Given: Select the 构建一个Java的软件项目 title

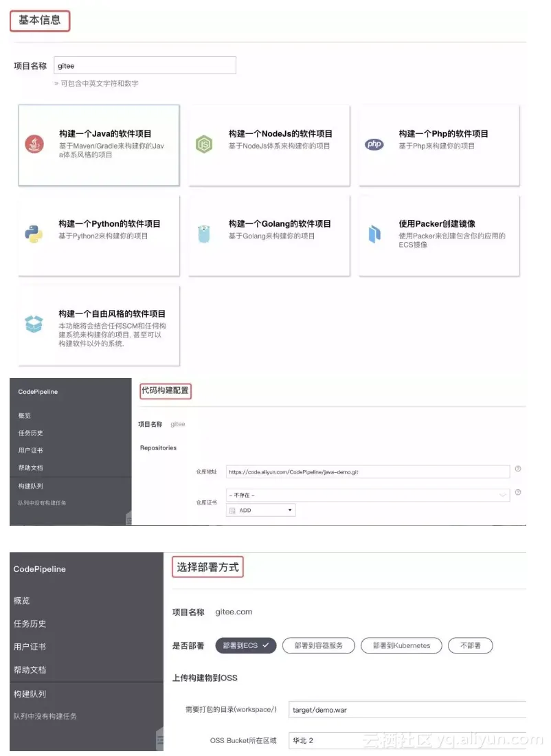Looking at the screenshot, I should pos(105,133).
